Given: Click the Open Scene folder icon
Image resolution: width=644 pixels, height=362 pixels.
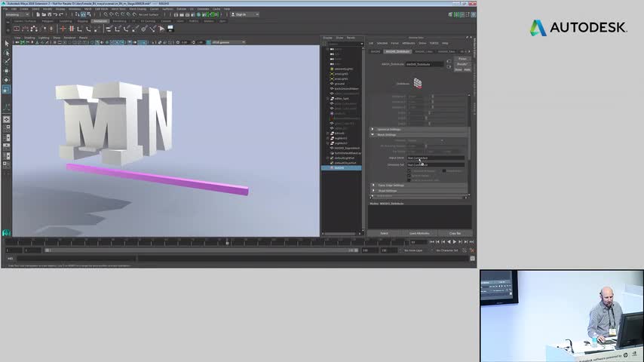Looking at the screenshot, I should pyautogui.click(x=44, y=14).
